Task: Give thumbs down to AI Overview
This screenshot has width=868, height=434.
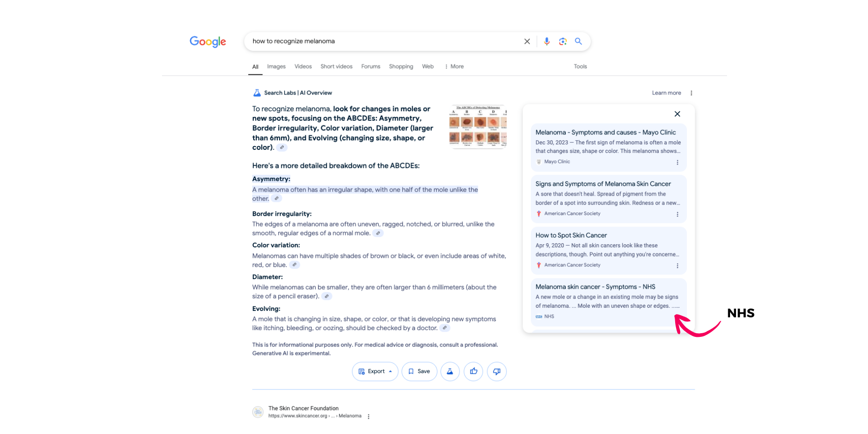Action: [497, 371]
